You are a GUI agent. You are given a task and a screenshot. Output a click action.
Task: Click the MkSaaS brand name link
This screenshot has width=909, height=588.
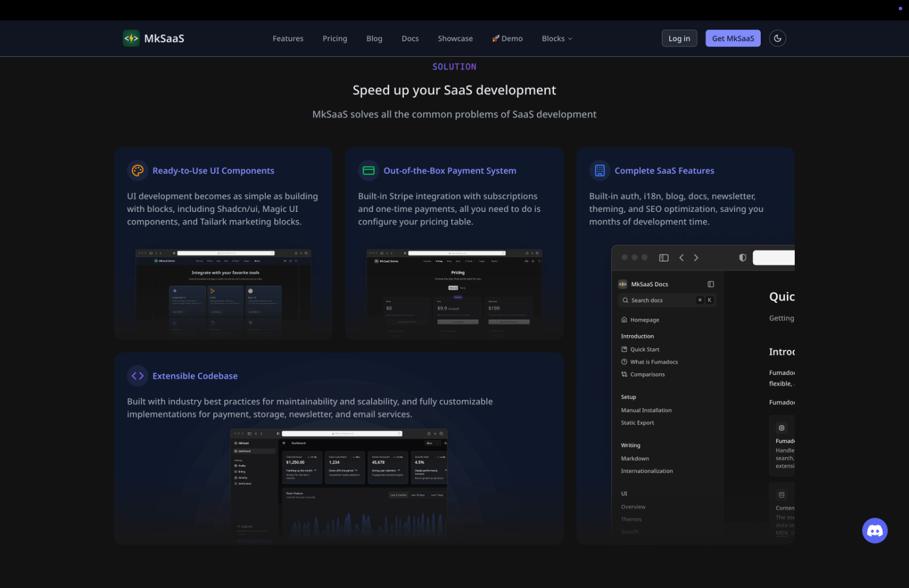pos(164,38)
